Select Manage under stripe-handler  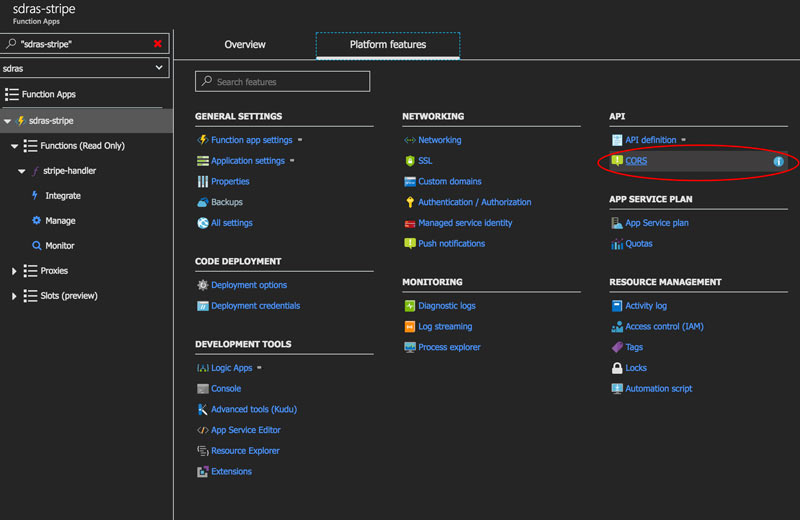point(60,221)
